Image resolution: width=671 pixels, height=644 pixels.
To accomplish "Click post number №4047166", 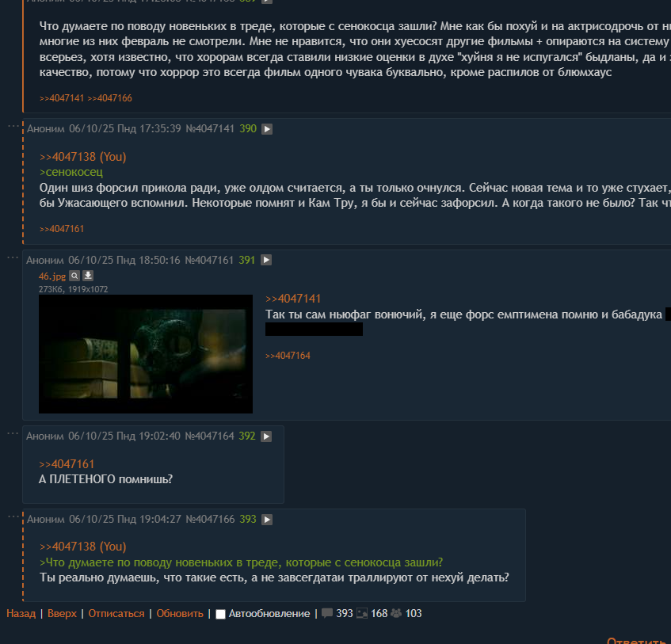I will [210, 519].
